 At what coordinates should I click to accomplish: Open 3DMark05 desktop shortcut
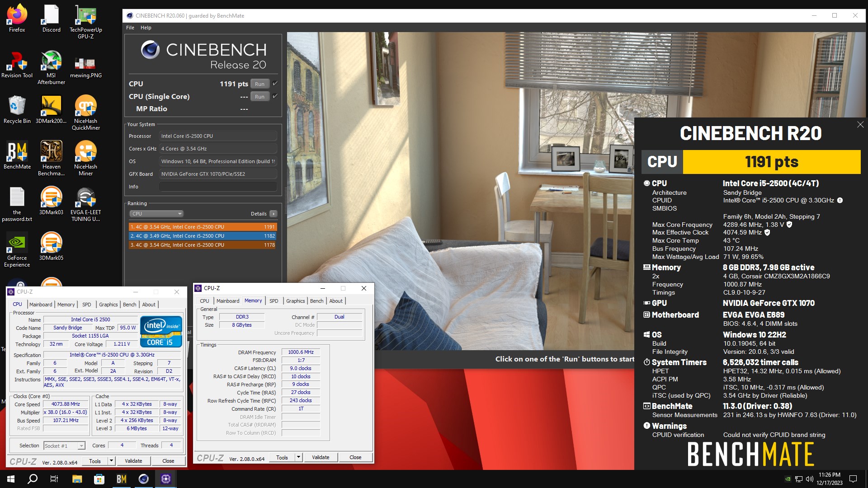52,247
